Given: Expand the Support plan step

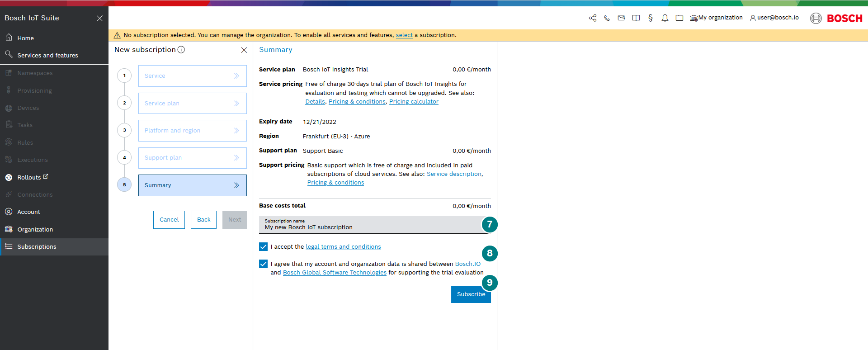Looking at the screenshot, I should [x=193, y=158].
